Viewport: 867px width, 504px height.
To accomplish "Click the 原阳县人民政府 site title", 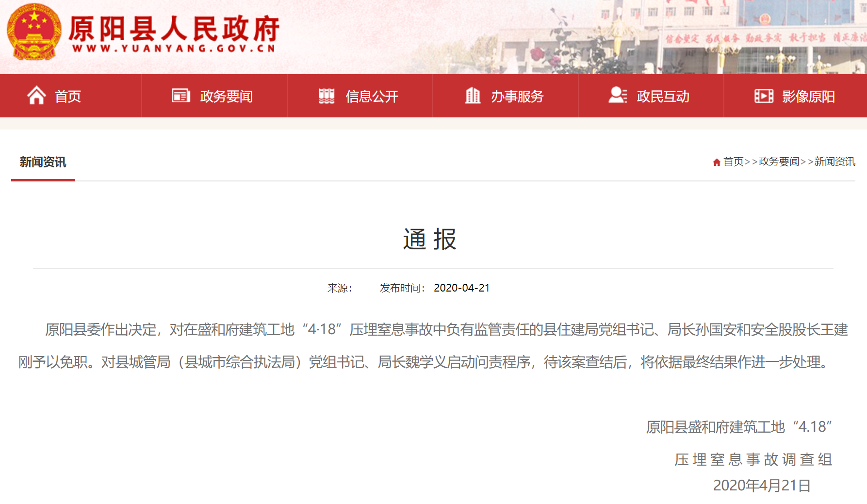I will point(174,29).
